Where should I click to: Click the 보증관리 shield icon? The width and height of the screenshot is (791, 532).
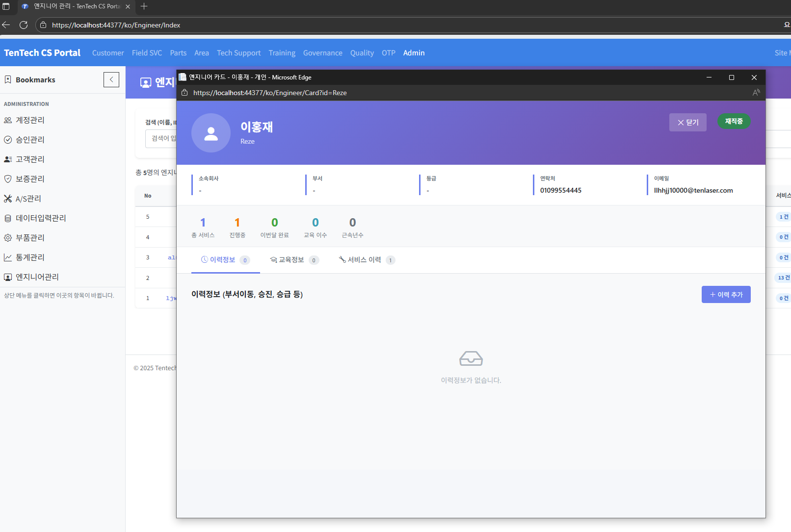point(8,179)
